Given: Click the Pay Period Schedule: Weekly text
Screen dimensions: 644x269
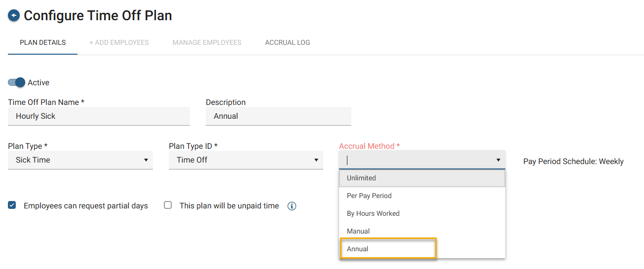Looking at the screenshot, I should pos(573,162).
